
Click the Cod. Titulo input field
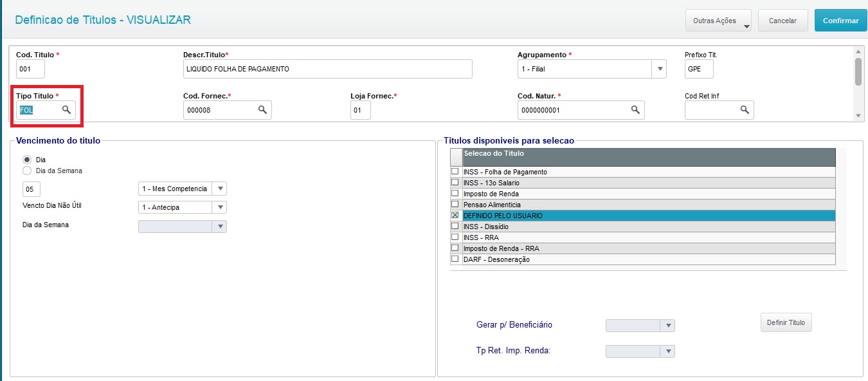pos(30,69)
